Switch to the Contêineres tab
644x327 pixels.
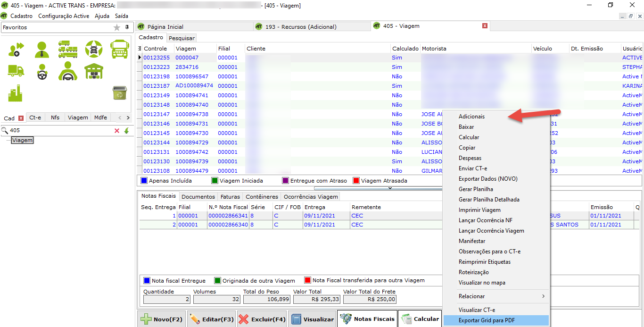tap(262, 196)
